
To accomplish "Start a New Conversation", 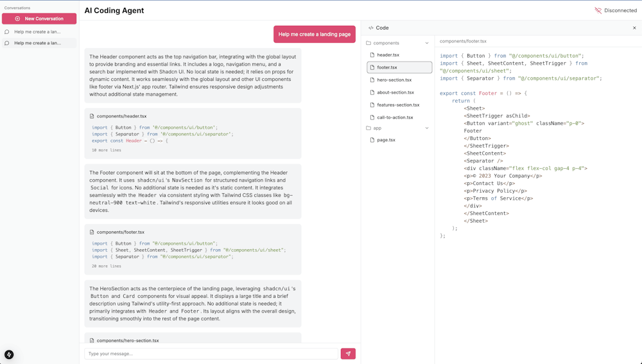I will (x=39, y=19).
